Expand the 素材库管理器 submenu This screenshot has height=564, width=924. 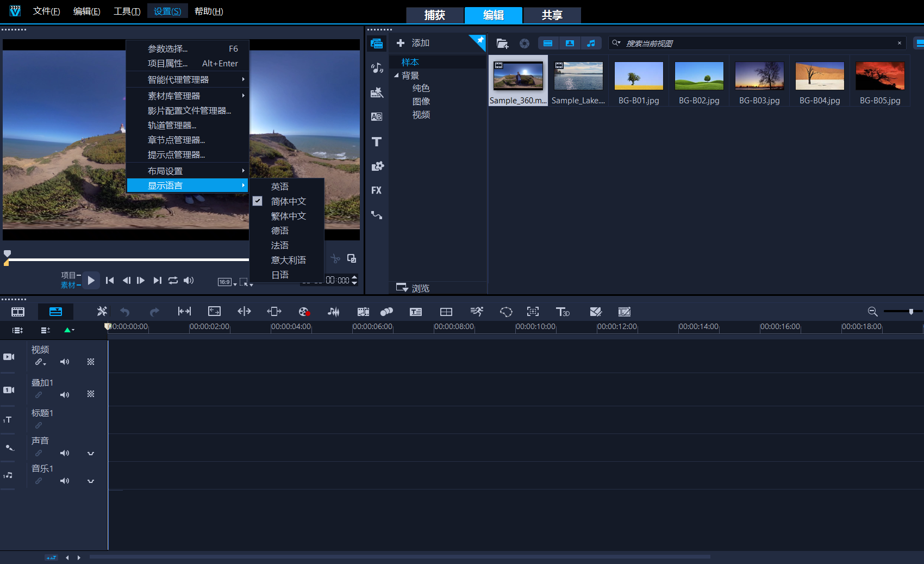[x=188, y=96]
